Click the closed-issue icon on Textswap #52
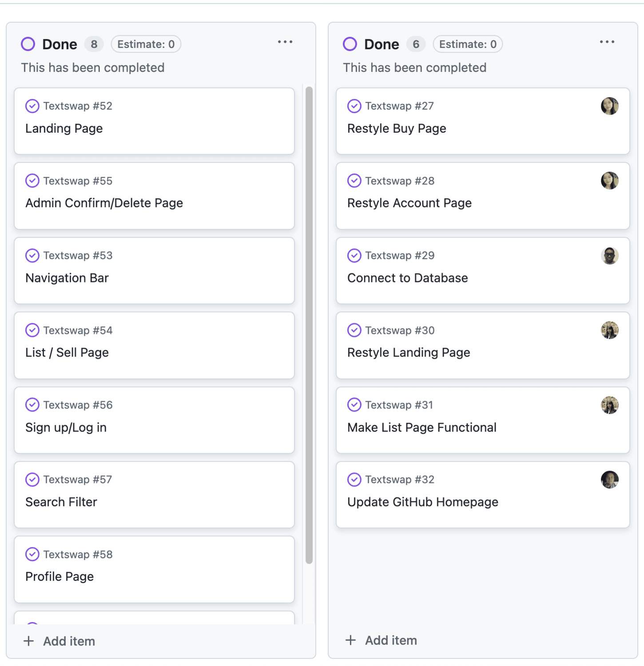This screenshot has height=666, width=644. coord(32,106)
